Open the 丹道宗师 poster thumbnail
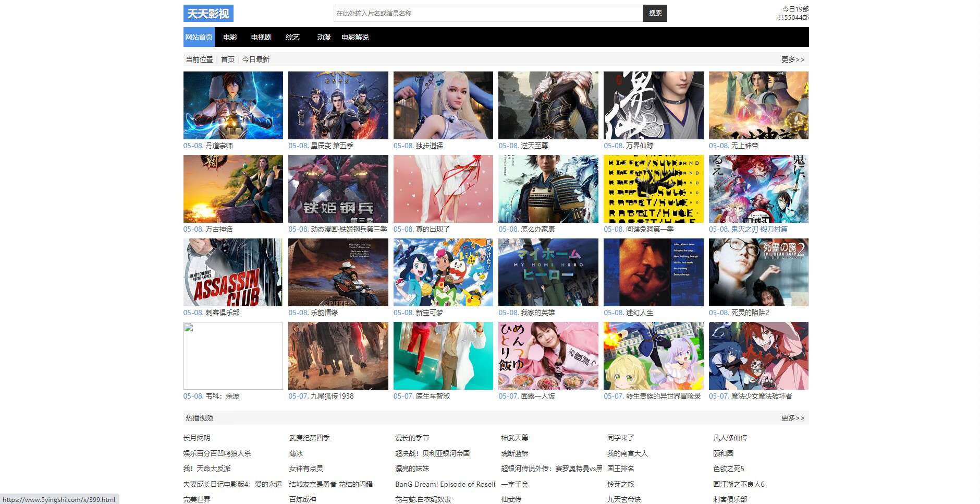The width and height of the screenshot is (980, 504). [x=233, y=105]
